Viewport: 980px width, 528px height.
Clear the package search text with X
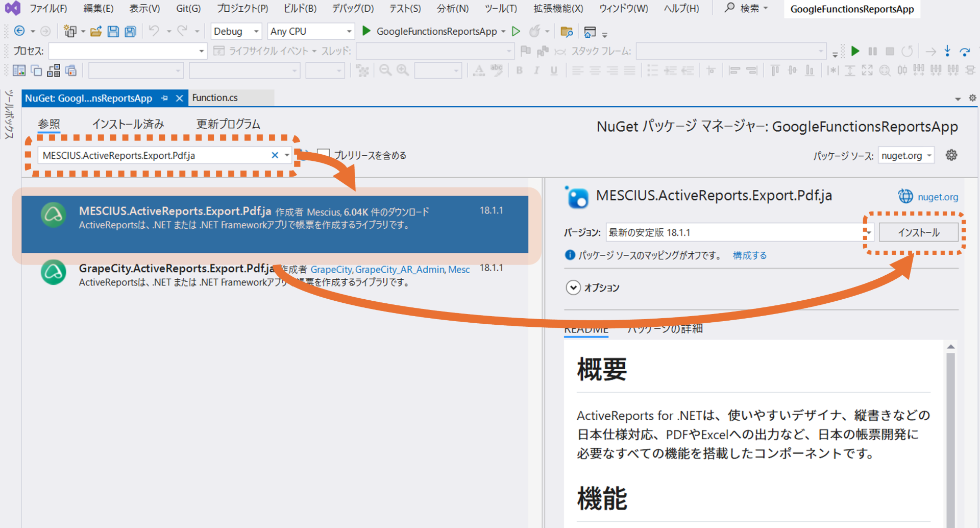coord(275,155)
